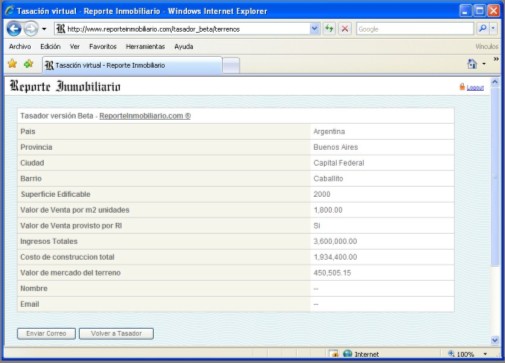Click the scrollbar up arrow
The height and width of the screenshot is (363, 505).
pos(495,82)
